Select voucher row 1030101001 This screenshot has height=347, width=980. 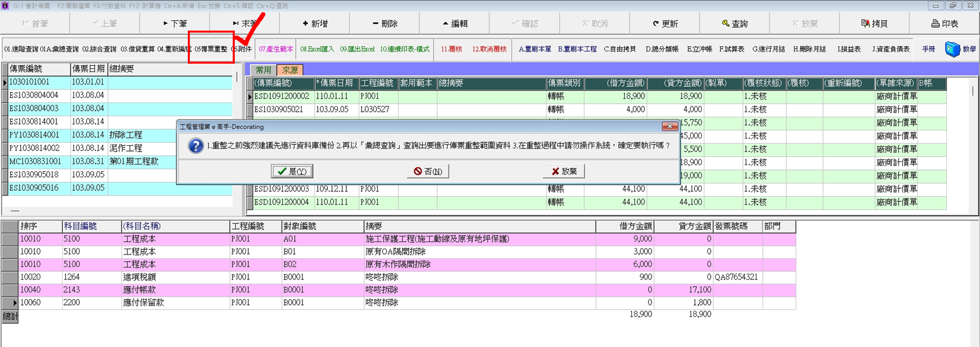click(x=120, y=82)
